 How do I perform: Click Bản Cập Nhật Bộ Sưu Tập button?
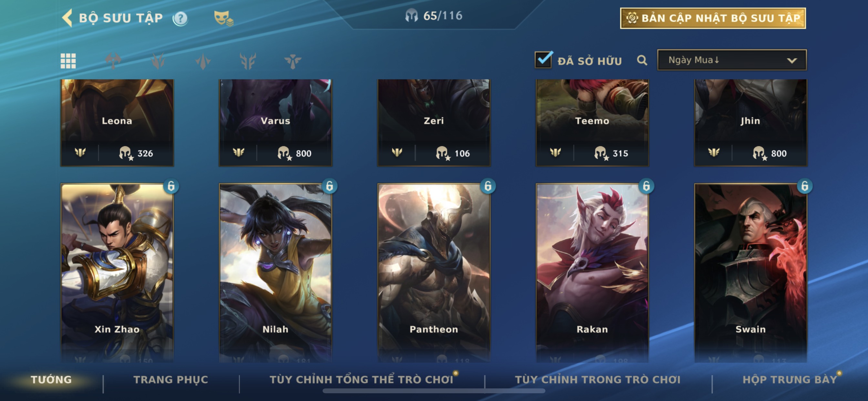click(x=713, y=18)
